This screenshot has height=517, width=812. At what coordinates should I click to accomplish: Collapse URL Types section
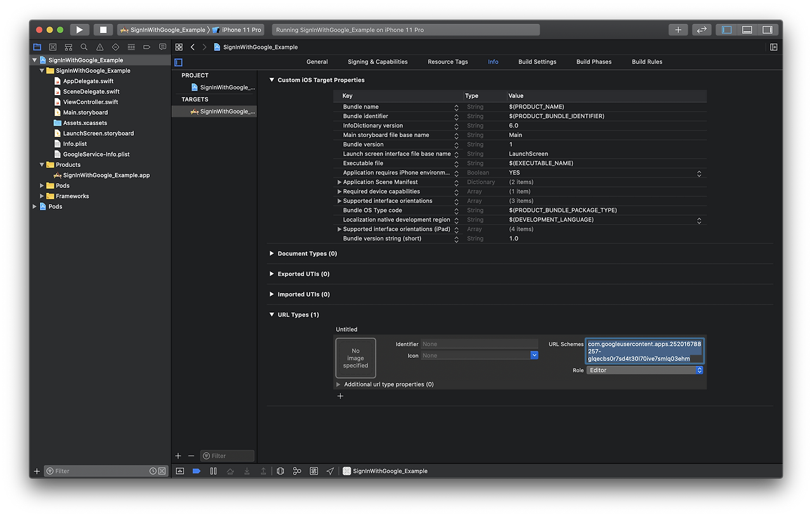point(272,315)
